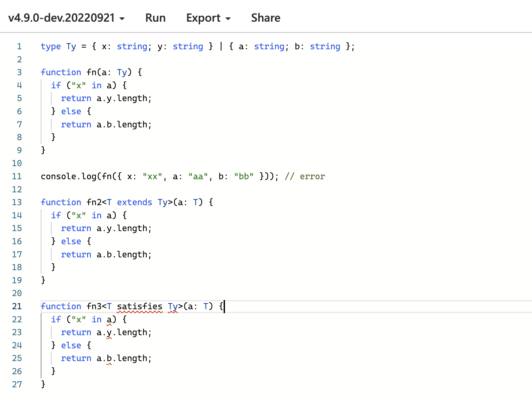Select the Export menu item
Viewport: 532px width, 409px height.
coord(204,18)
